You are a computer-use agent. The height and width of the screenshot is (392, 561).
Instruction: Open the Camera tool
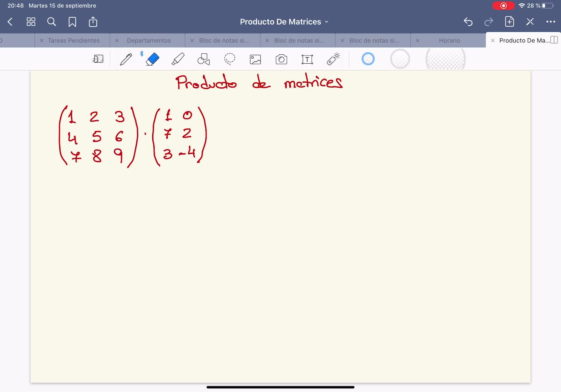pos(281,59)
